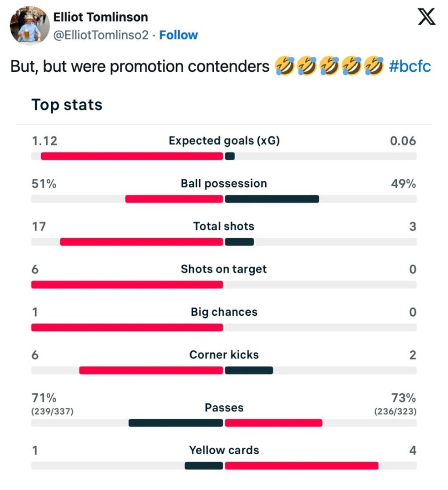This screenshot has height=490, width=448.
Task: Click the Follow link
Action: (179, 35)
